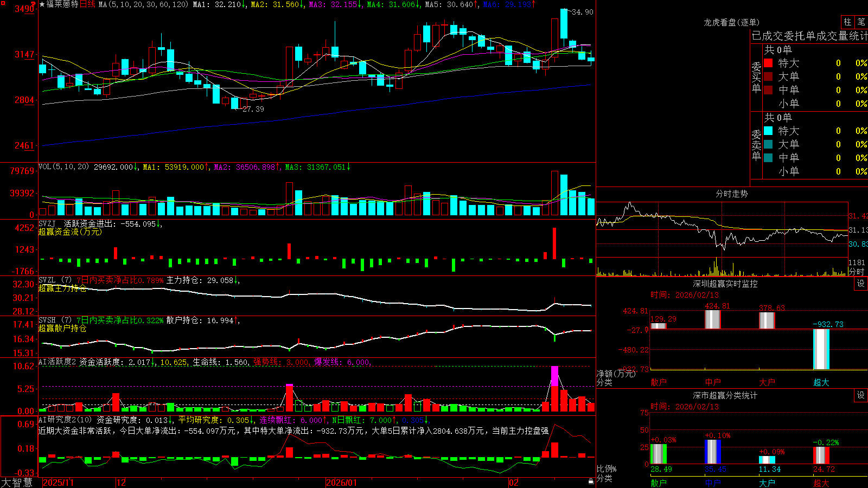Click the teal 中单 swatch under 委卖单
Viewport: 868px width, 488px height.
(x=768, y=158)
